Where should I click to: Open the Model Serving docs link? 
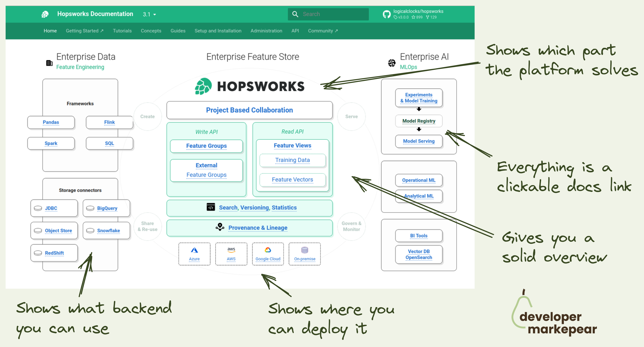click(x=419, y=141)
